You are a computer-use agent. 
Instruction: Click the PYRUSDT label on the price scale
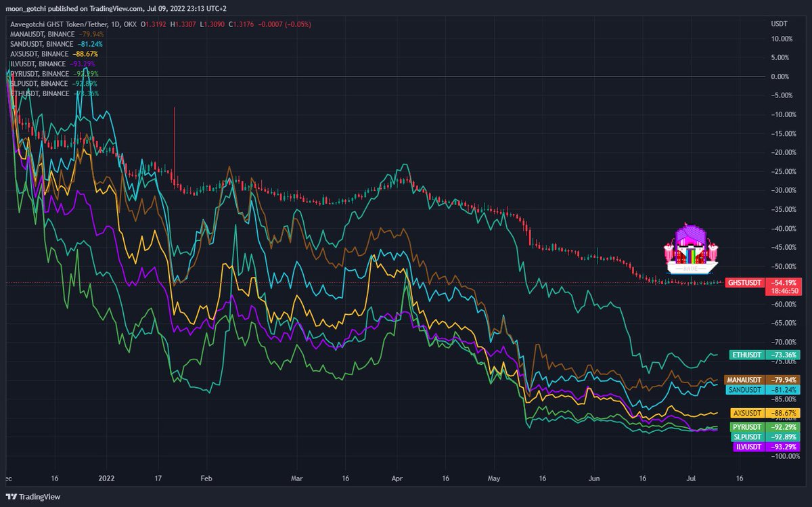[x=747, y=427]
